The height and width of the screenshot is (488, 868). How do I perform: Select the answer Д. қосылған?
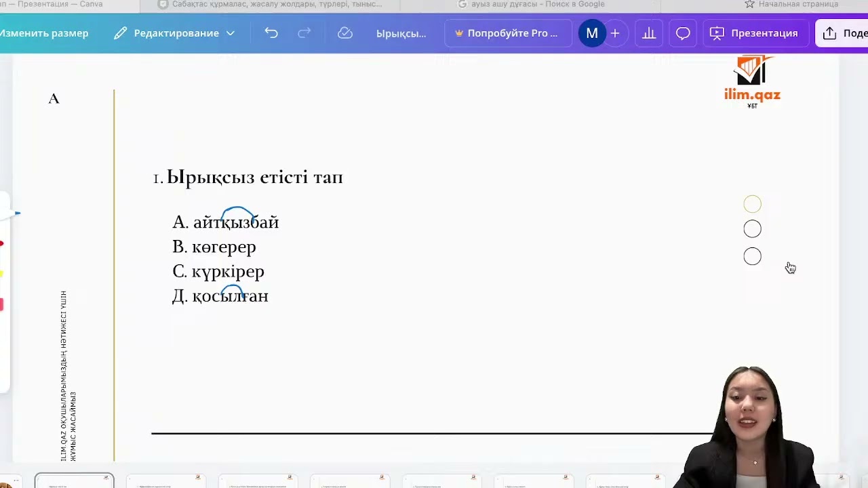(220, 296)
